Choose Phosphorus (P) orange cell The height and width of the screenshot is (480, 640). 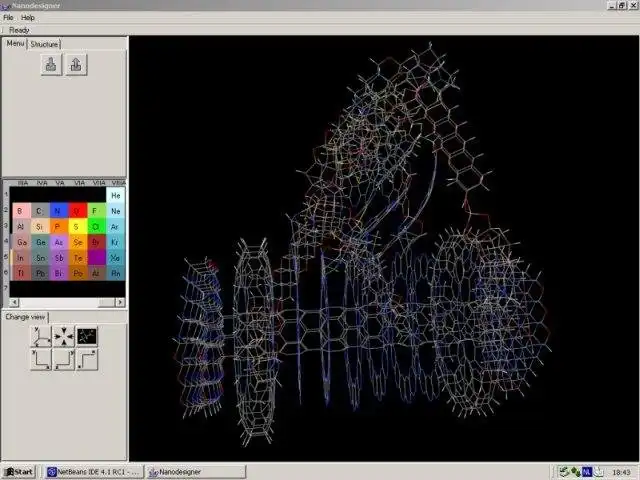click(x=58, y=227)
